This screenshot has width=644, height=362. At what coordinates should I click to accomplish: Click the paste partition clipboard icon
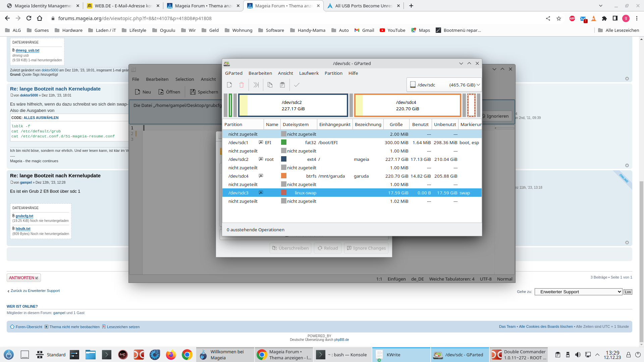pos(282,85)
